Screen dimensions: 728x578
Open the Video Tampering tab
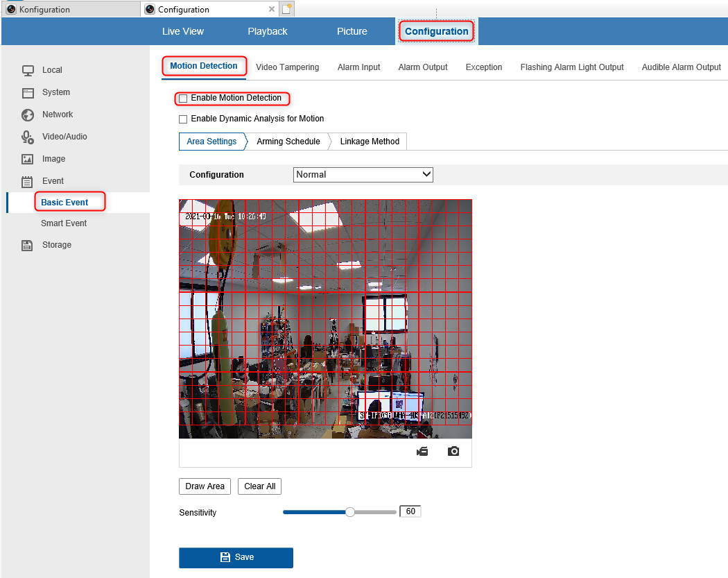pos(288,67)
